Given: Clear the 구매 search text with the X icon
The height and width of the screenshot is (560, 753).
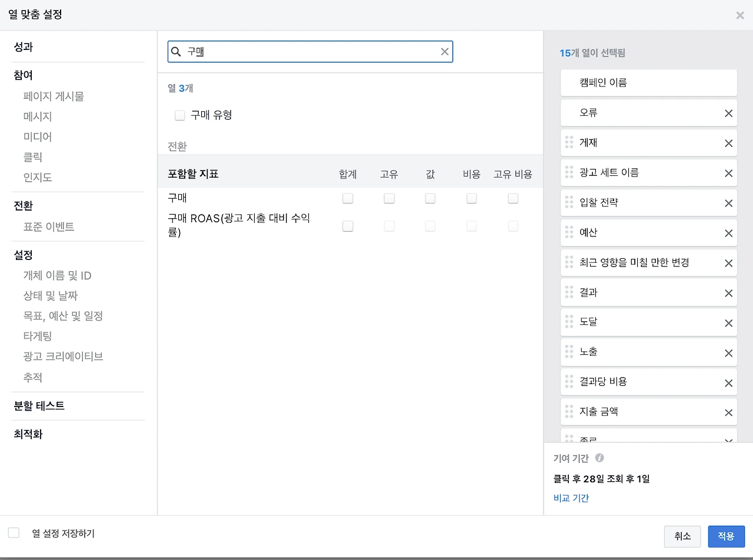Looking at the screenshot, I should (445, 52).
